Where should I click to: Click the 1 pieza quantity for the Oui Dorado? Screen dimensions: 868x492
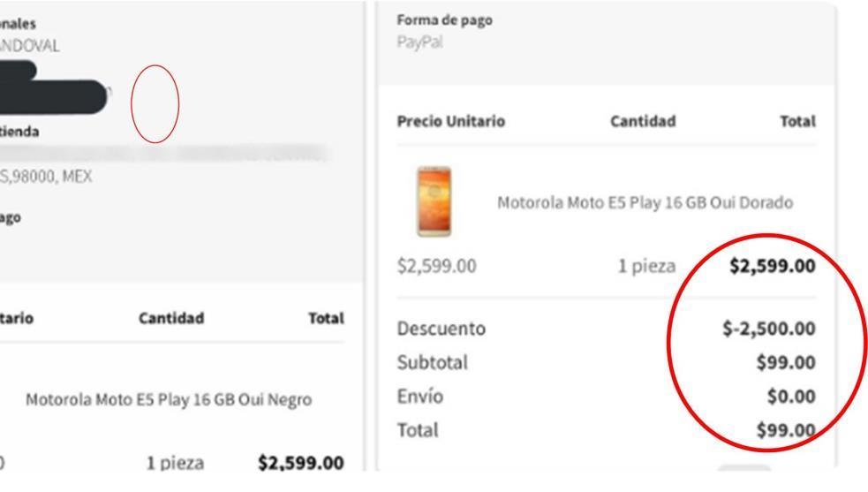click(x=646, y=266)
